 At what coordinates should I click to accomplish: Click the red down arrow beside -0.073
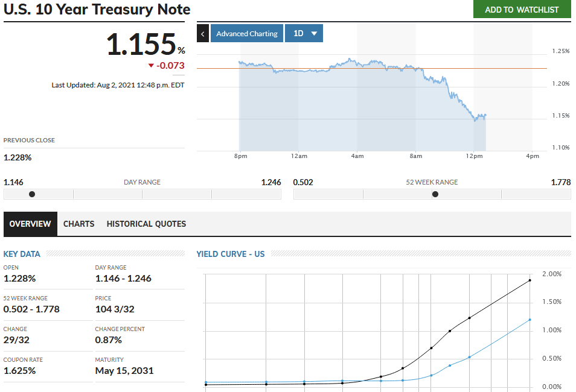(x=151, y=66)
